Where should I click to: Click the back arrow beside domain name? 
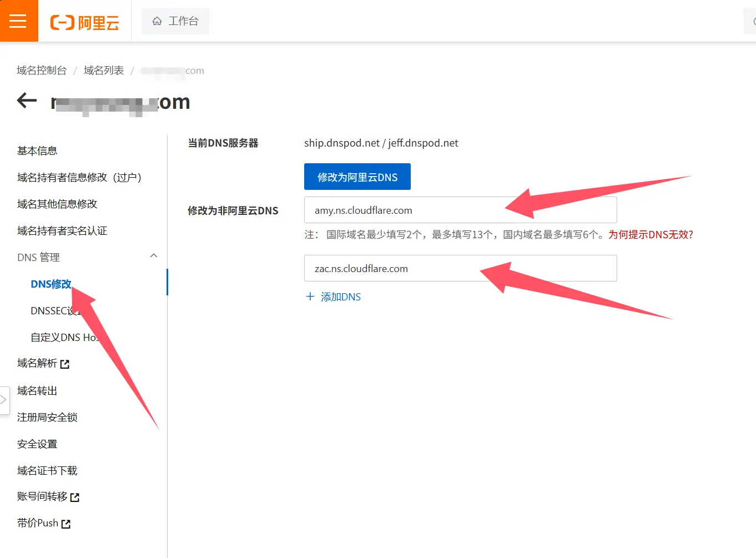[27, 101]
